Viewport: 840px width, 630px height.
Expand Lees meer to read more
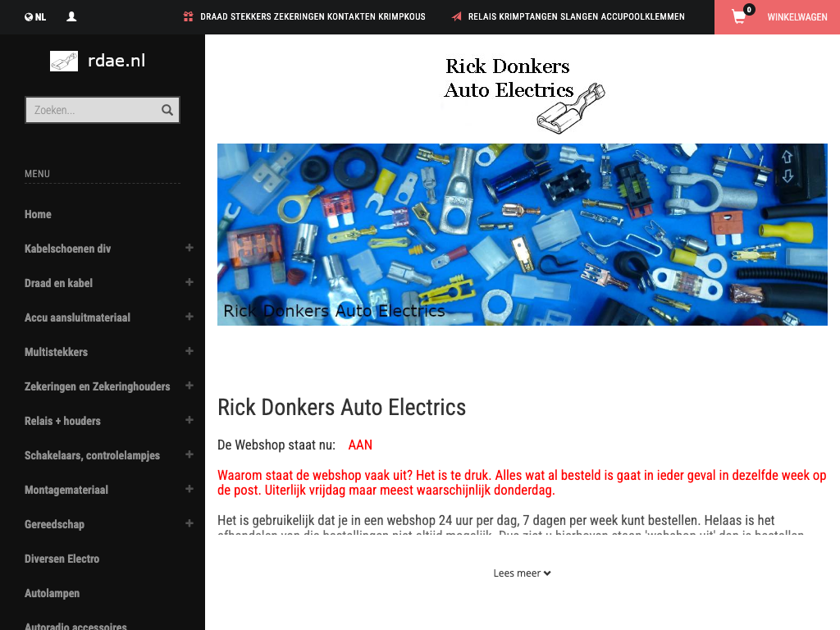[523, 573]
